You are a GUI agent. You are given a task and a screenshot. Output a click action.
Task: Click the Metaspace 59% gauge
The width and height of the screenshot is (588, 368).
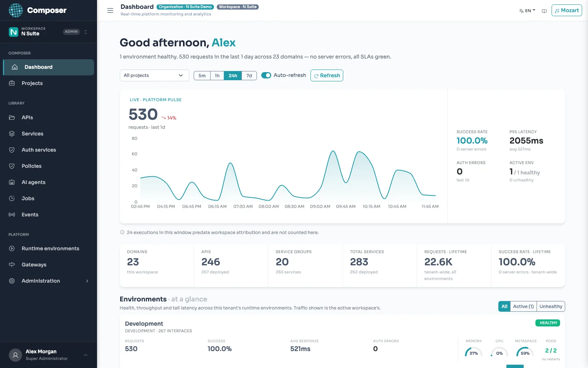525,352
